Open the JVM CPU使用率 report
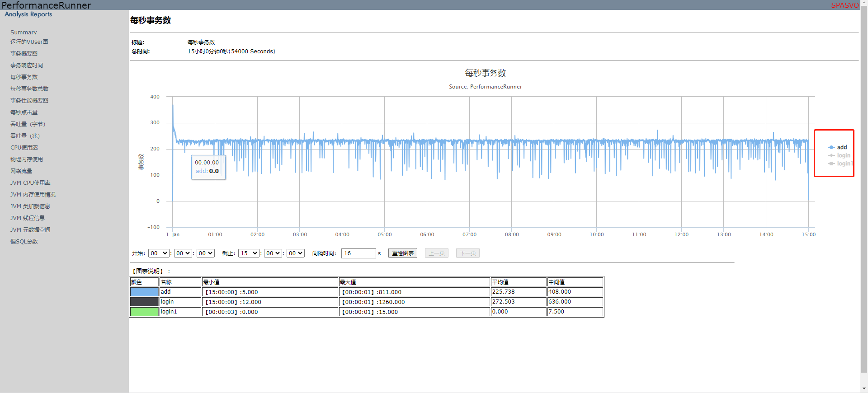Image resolution: width=868 pixels, height=393 pixels. click(30, 183)
